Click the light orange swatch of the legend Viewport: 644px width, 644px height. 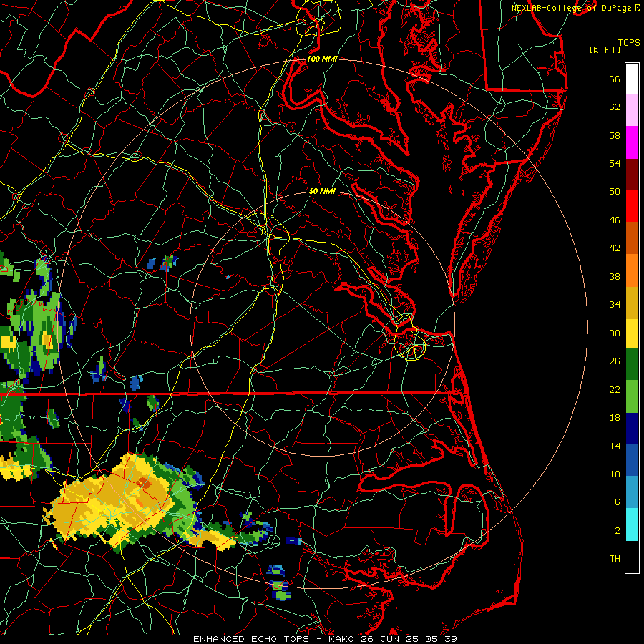[632, 270]
